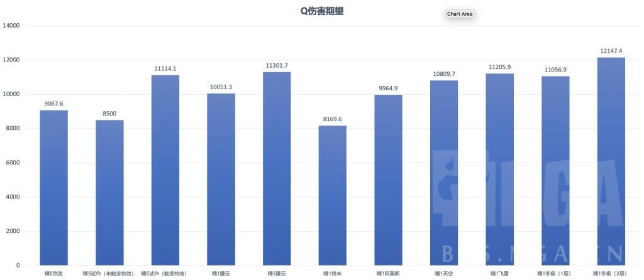This screenshot has width=644, height=280.
Task: Select the 精5绝弦 bar
Action: [53, 188]
